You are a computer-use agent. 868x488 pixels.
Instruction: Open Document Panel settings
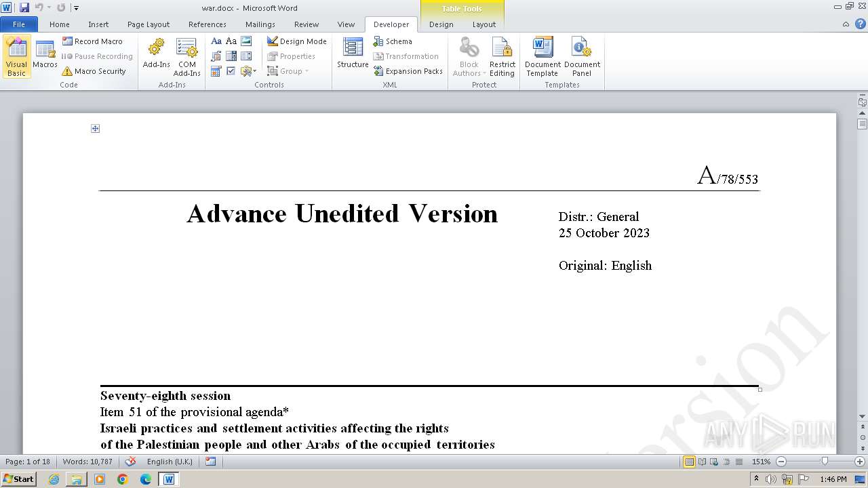point(582,57)
